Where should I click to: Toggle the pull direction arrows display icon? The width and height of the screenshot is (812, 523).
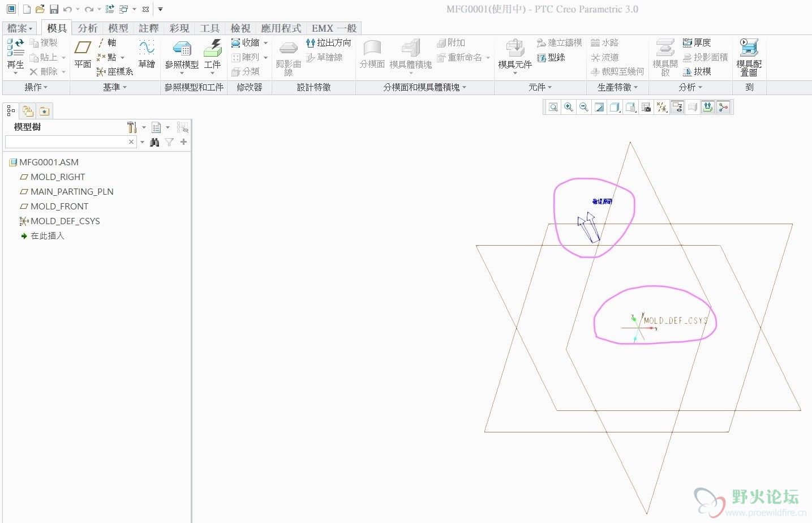click(708, 107)
